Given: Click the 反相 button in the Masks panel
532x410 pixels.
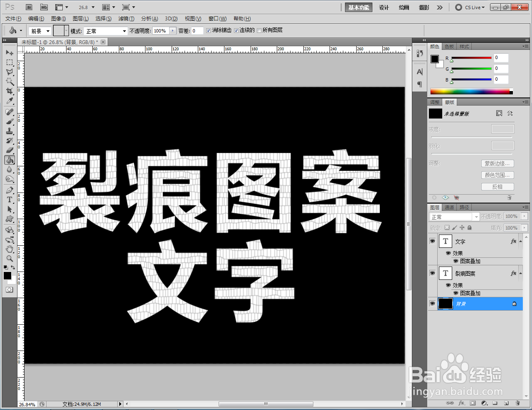Looking at the screenshot, I should (497, 186).
